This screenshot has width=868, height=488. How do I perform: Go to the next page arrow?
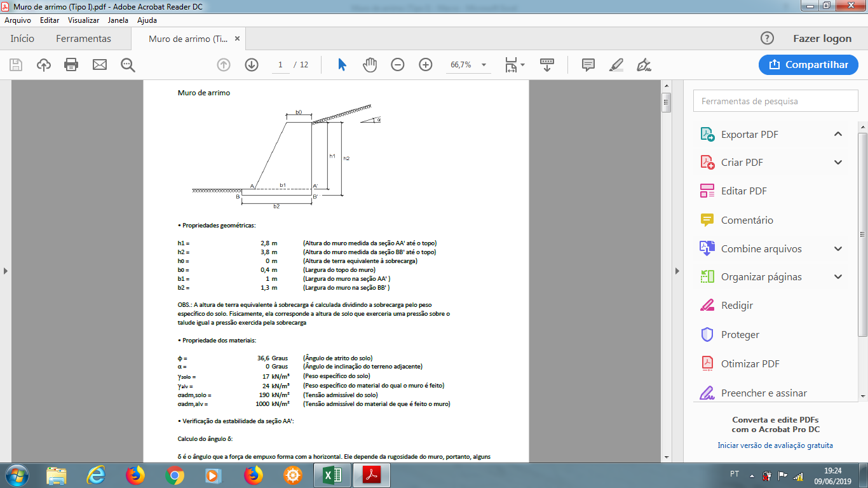pos(252,65)
